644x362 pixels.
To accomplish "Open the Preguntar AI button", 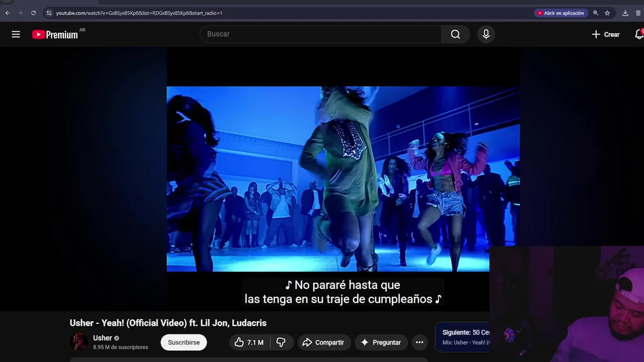I will tap(381, 342).
